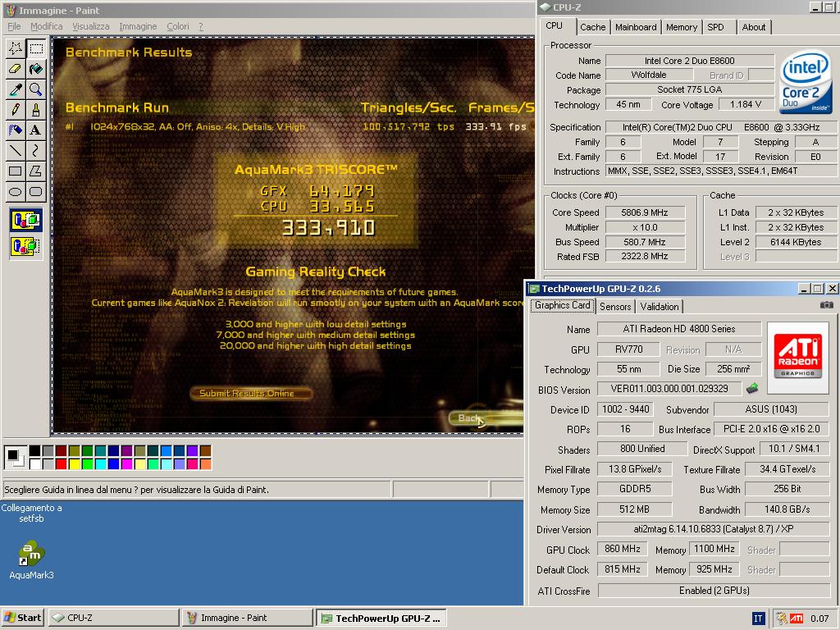The image size is (840, 630).
Task: Switch to the Sensors tab in GPU-Z
Action: [615, 307]
